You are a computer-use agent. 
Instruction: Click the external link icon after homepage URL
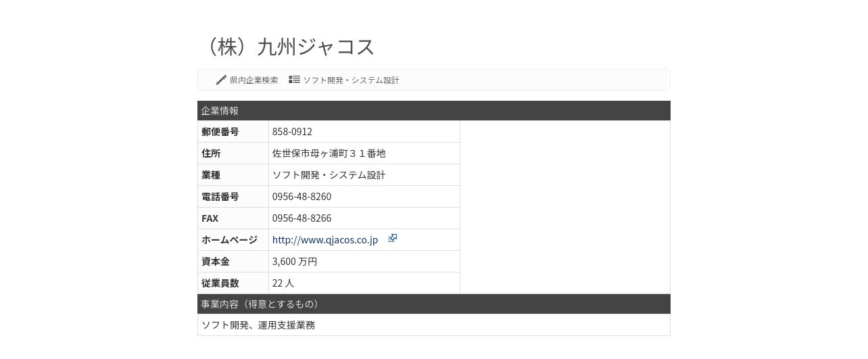[392, 238]
